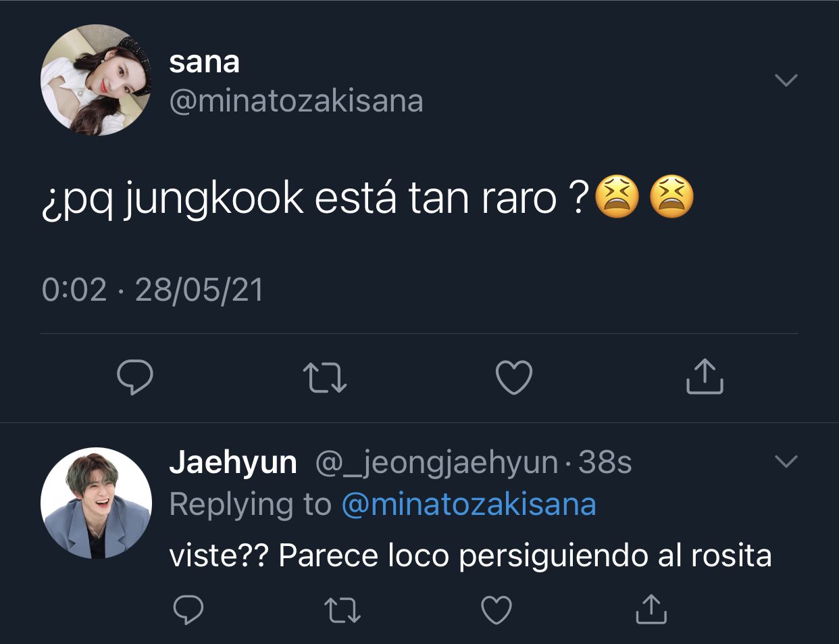Share Jaehyun's reply tweet
This screenshot has width=839, height=644.
pyautogui.click(x=651, y=609)
